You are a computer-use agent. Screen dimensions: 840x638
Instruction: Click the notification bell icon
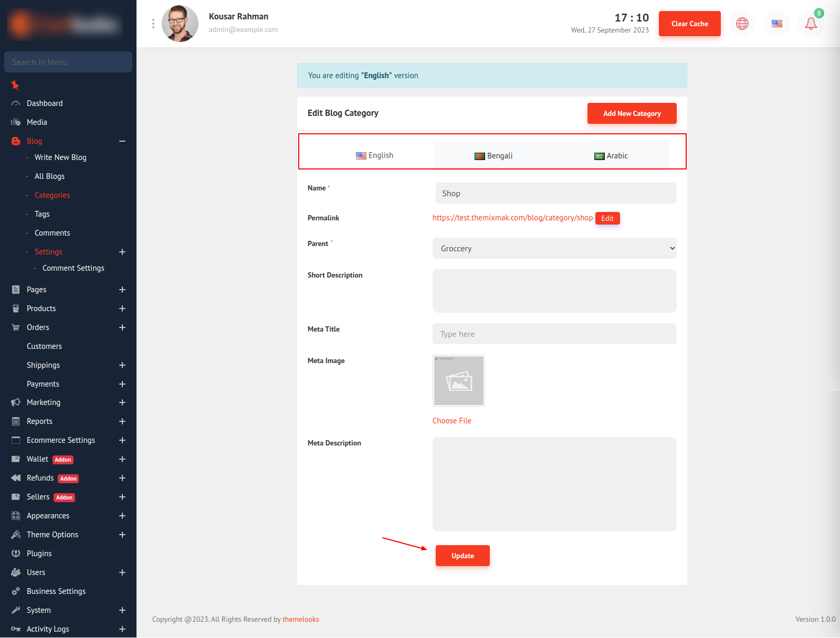[x=811, y=24]
